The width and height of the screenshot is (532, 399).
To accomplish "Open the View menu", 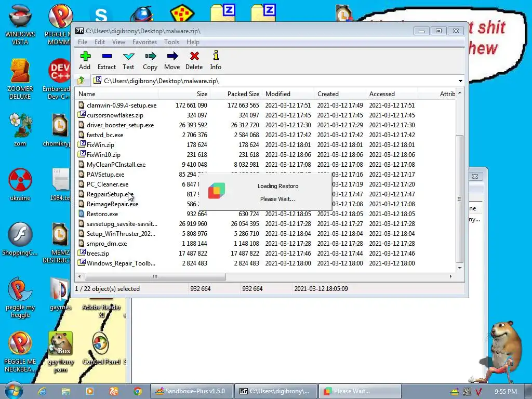I will [x=118, y=42].
